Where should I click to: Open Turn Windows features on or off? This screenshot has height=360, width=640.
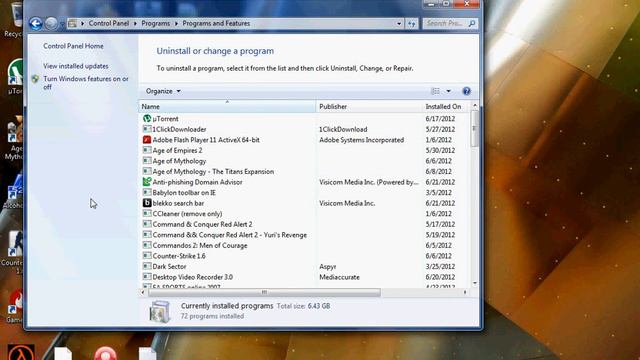pyautogui.click(x=86, y=83)
